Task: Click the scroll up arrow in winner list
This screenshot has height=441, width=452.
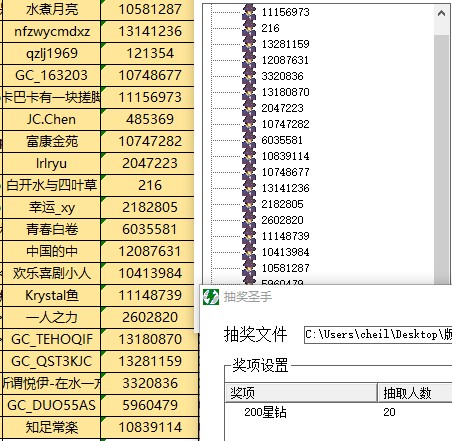Action: pyautogui.click(x=441, y=13)
